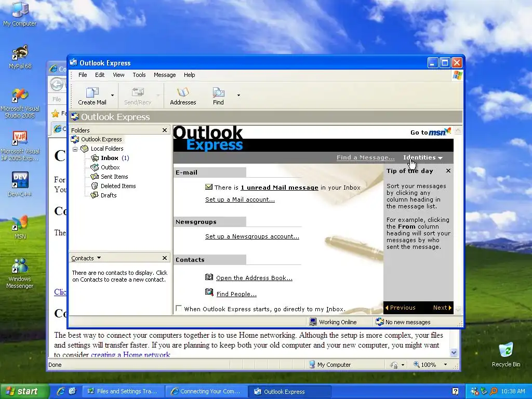Open the Address Book link
532x399 pixels.
point(254,278)
